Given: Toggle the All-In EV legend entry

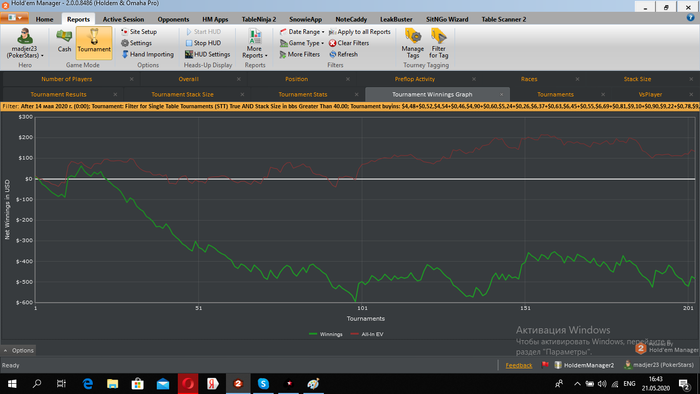Looking at the screenshot, I should click(x=367, y=334).
